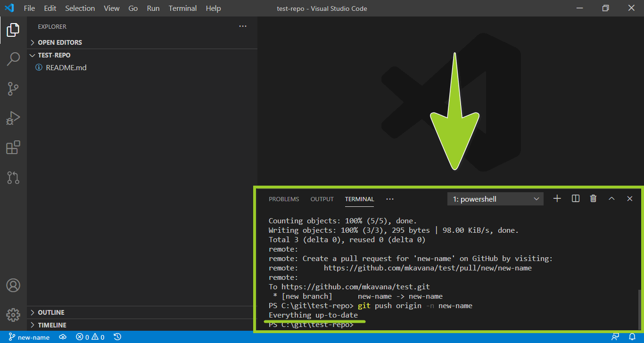Screen dimensions: 644x343
Task: Switch to the OUTPUT tab
Action: pyautogui.click(x=322, y=199)
